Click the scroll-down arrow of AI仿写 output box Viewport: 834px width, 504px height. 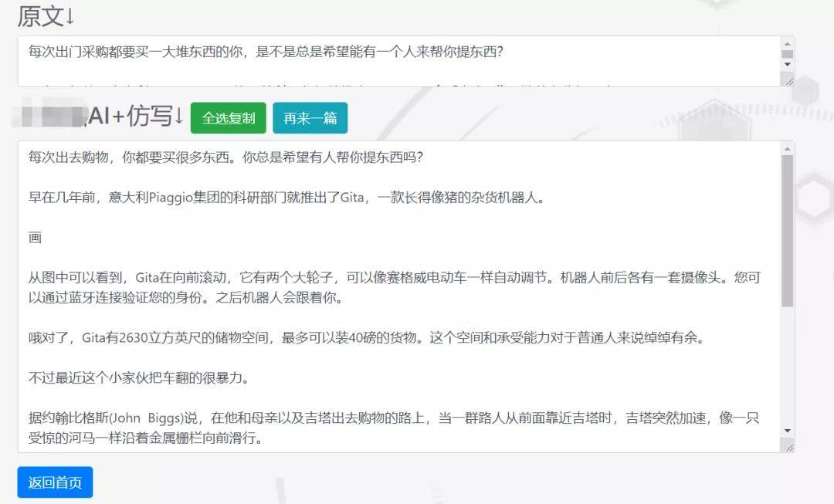[x=787, y=431]
